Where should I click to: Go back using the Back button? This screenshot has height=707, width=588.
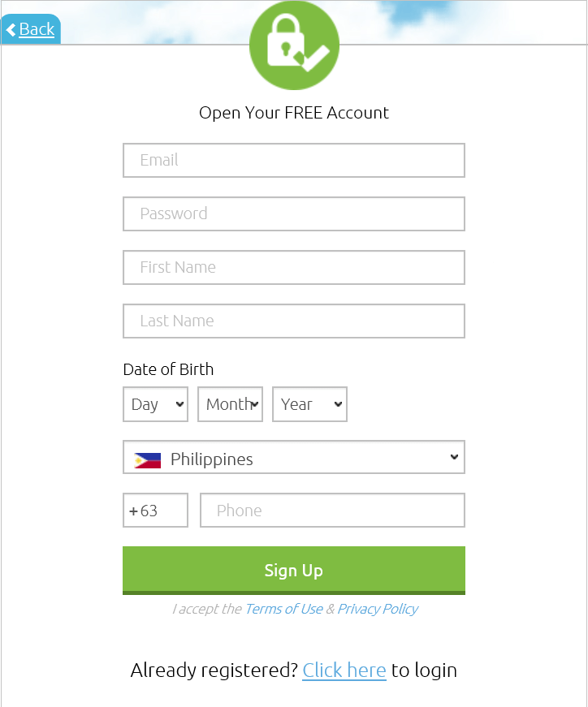coord(31,29)
